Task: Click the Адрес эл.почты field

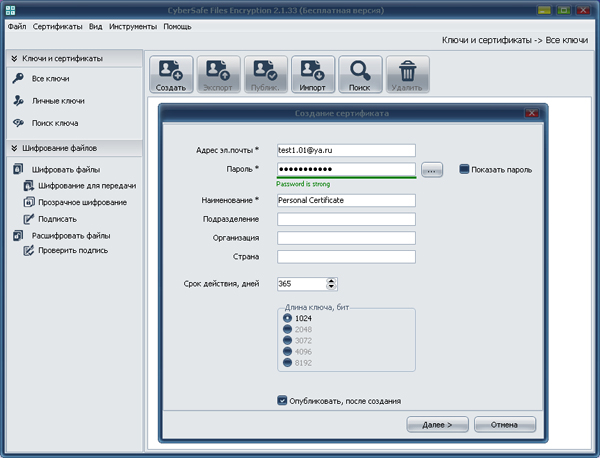Action: click(x=346, y=150)
